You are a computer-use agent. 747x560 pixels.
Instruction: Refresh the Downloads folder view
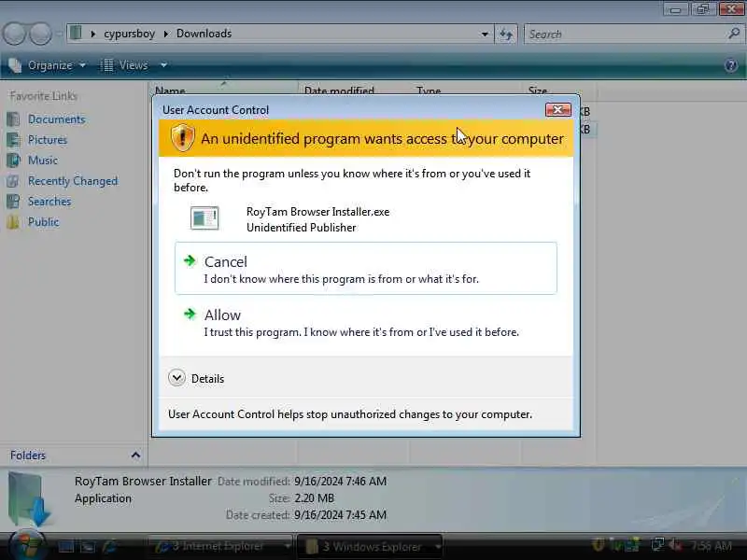coord(506,34)
